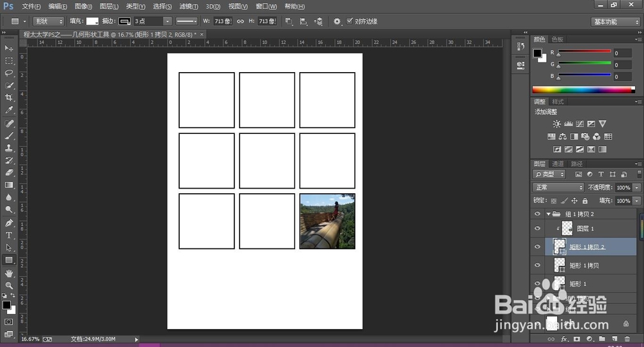Switch to the 通道 tab
The image size is (644, 347).
[x=558, y=164]
